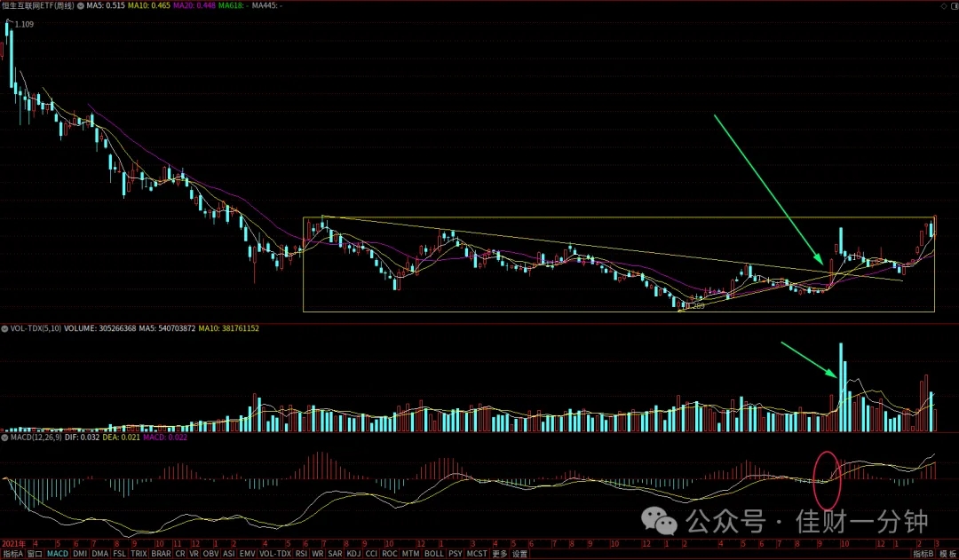Open the 更多 more indicators button
The width and height of the screenshot is (959, 560).
(x=500, y=553)
